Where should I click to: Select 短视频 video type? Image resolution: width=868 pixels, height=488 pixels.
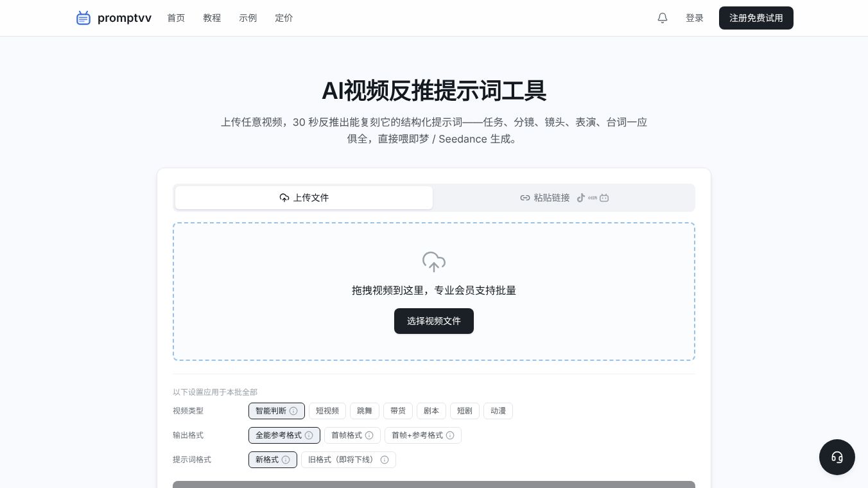point(327,411)
